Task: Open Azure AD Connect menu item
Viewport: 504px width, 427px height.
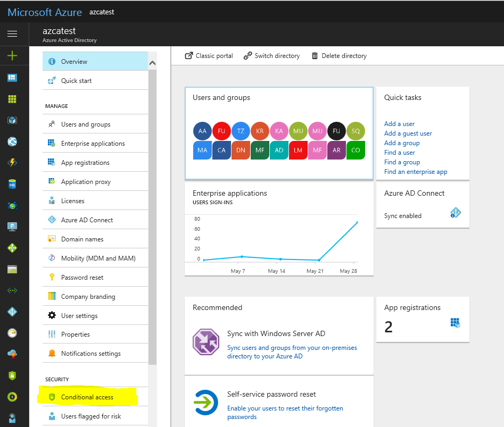Action: [95, 220]
